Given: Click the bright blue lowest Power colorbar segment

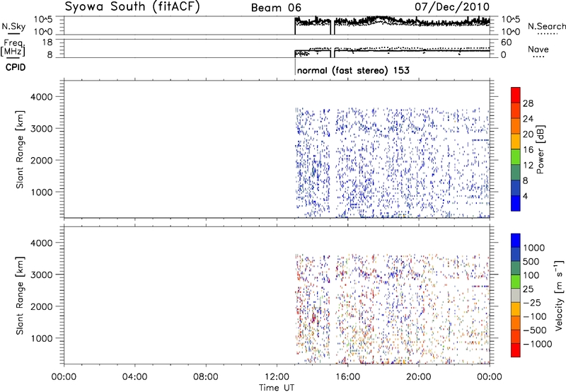Looking at the screenshot, I should click(516, 203).
